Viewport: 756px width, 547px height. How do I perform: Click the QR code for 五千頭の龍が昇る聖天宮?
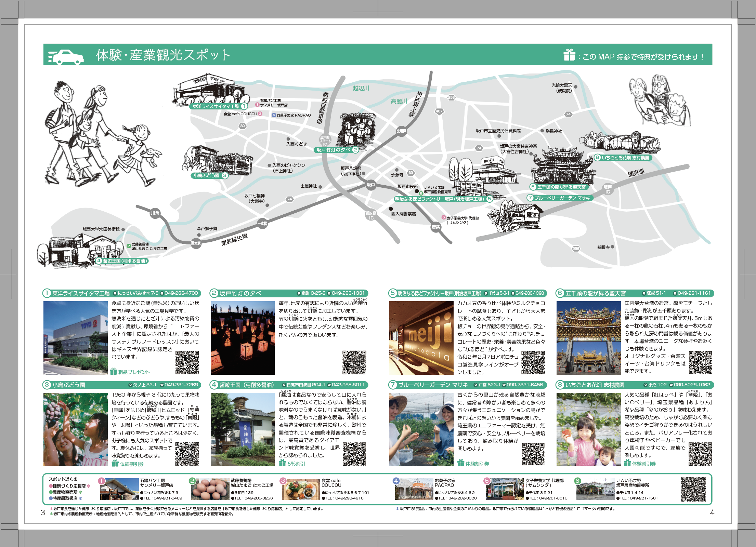click(x=700, y=362)
